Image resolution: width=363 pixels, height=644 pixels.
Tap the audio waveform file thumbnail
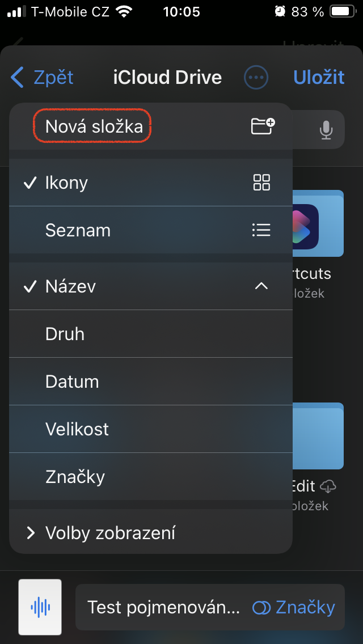(x=40, y=607)
